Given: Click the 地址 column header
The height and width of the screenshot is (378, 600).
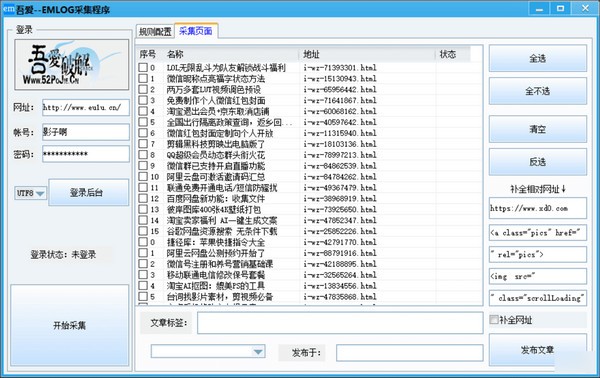Looking at the screenshot, I should pos(367,54).
